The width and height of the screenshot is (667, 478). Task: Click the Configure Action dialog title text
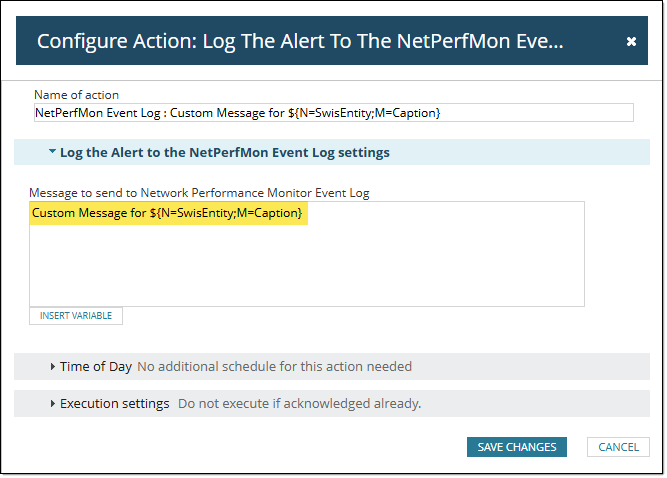tap(300, 41)
